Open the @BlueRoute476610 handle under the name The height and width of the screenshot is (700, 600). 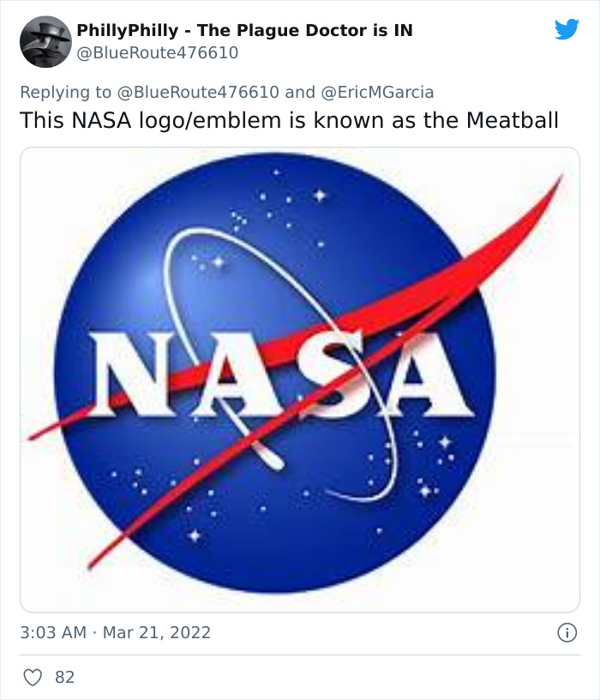pyautogui.click(x=157, y=53)
